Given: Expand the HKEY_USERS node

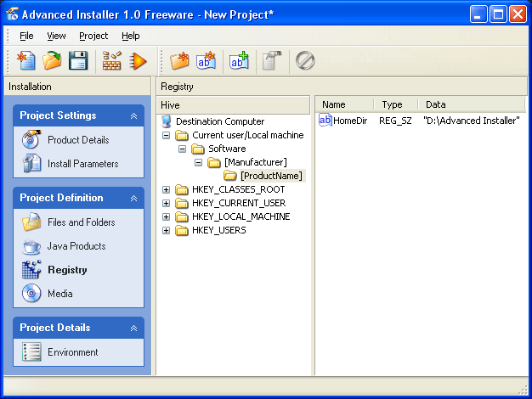Looking at the screenshot, I should tap(166, 231).
